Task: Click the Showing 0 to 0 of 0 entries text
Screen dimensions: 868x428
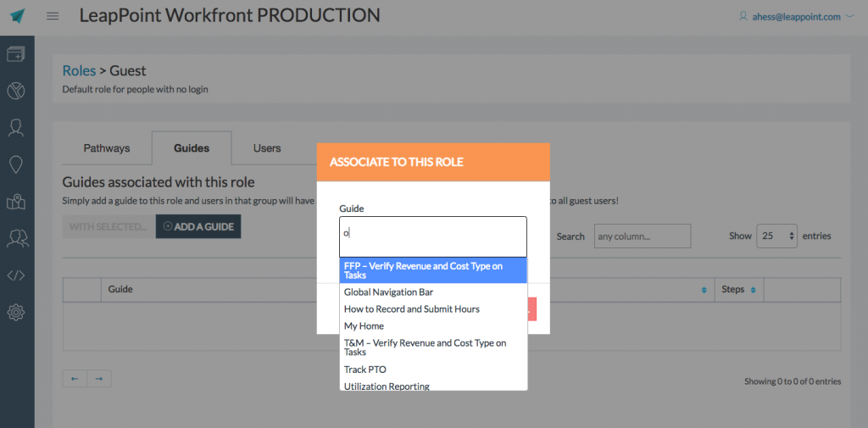Action: click(x=793, y=381)
